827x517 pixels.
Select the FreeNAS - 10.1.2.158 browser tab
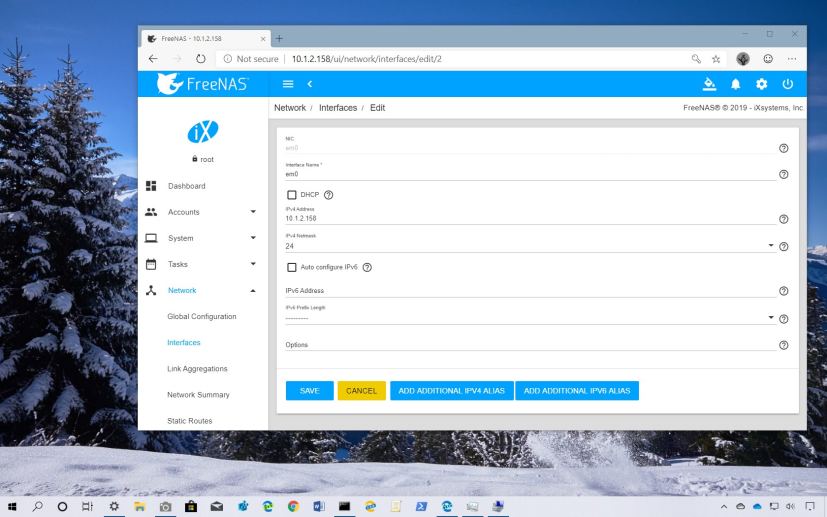pos(206,39)
